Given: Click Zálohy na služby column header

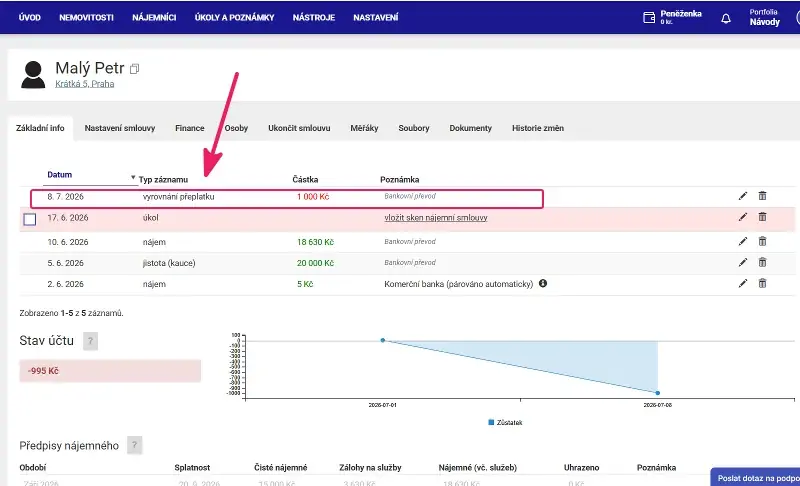Looking at the screenshot, I should (370, 467).
